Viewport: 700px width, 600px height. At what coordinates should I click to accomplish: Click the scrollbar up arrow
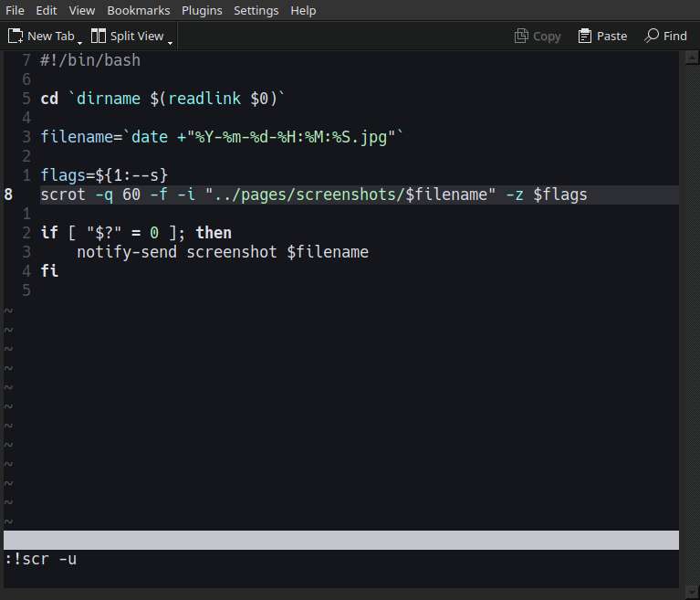(x=692, y=58)
